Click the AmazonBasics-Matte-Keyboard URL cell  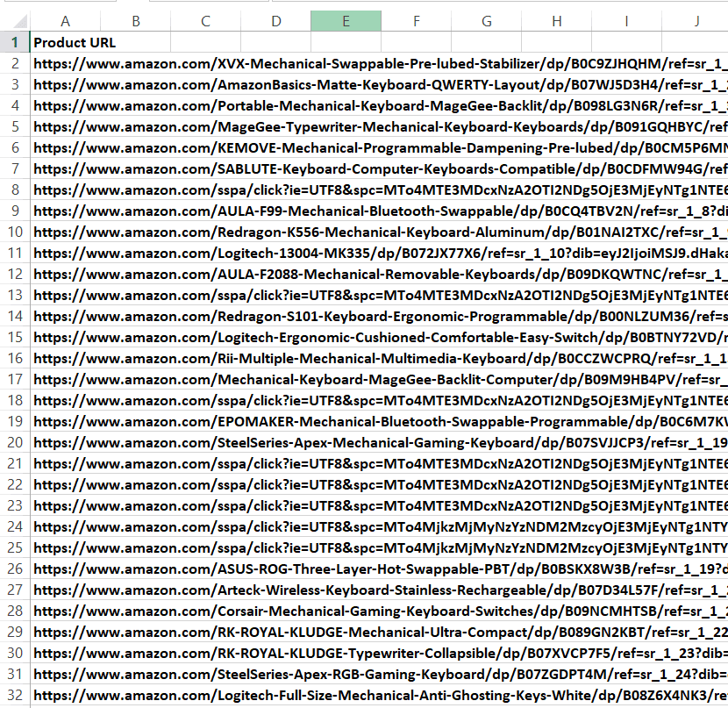[379, 84]
